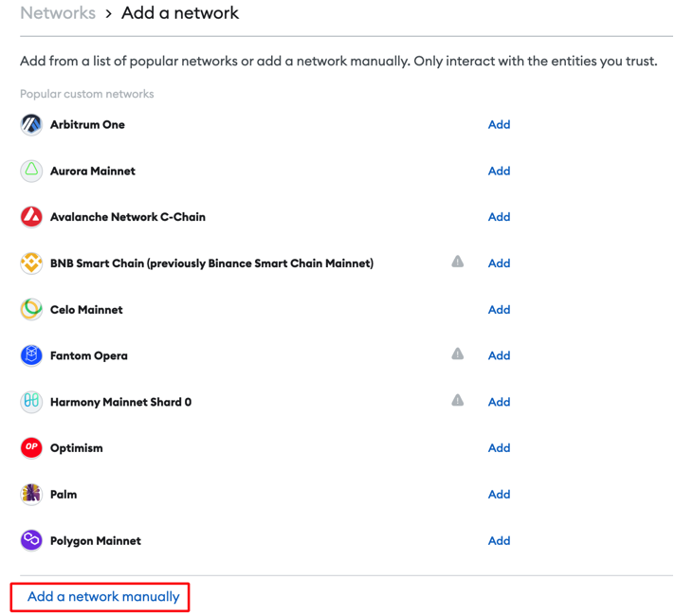Click the breadcrumb chevron after Networks

coord(108,14)
